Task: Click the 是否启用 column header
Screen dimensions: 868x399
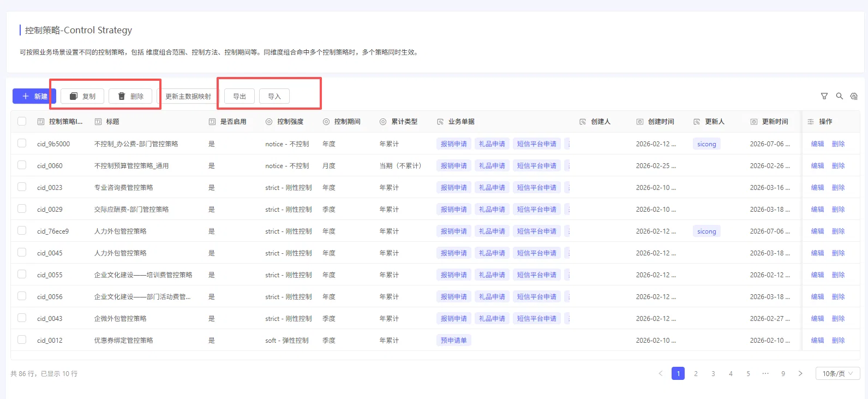Action: [233, 122]
